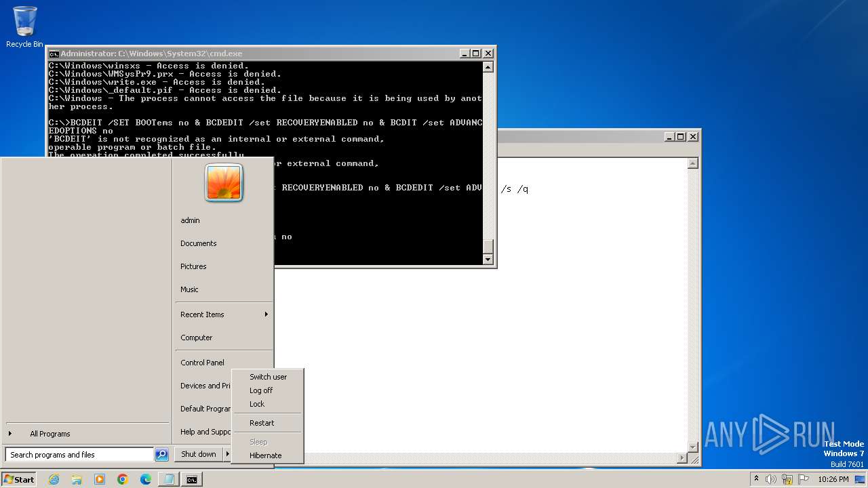Minimize the cmd.exe window
Image resolution: width=868 pixels, height=488 pixels.
465,54
